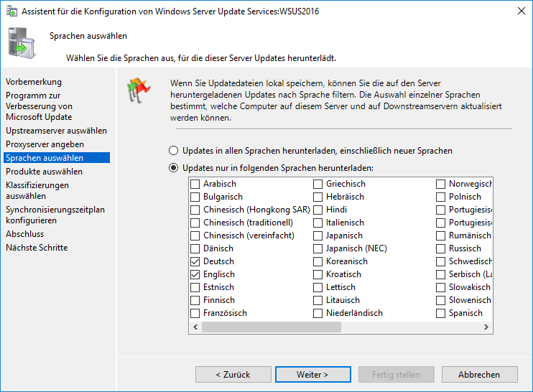Check the Norwegisch checkbox
This screenshot has width=533, height=392.
[440, 184]
